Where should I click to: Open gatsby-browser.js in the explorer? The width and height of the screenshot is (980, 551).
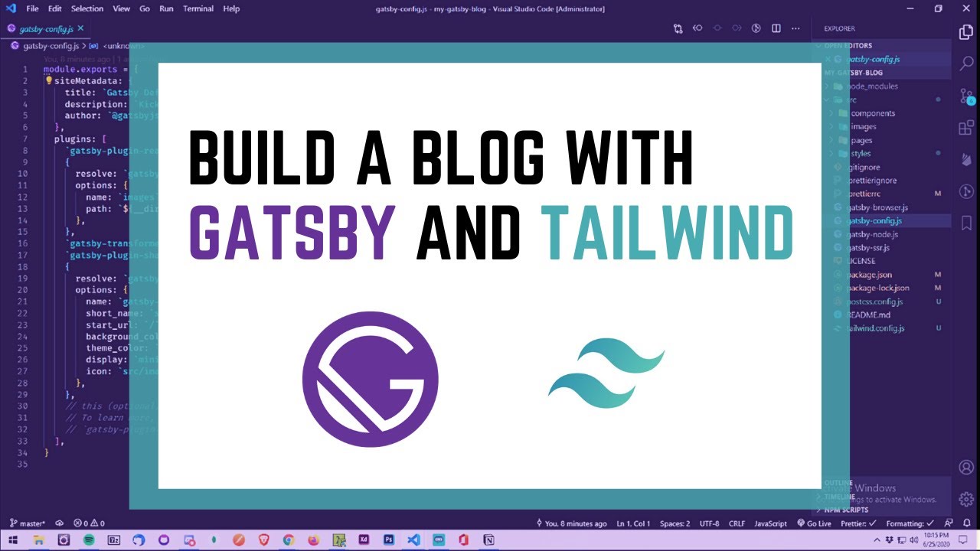[877, 207]
